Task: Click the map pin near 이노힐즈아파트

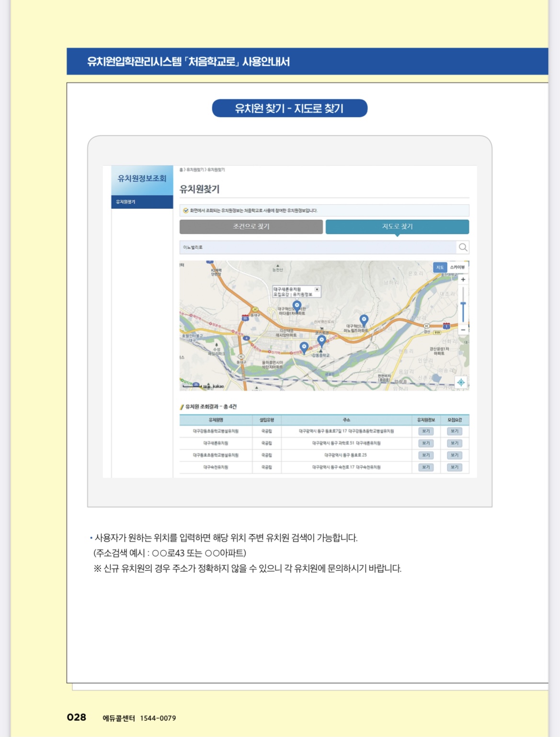Action: pos(364,320)
